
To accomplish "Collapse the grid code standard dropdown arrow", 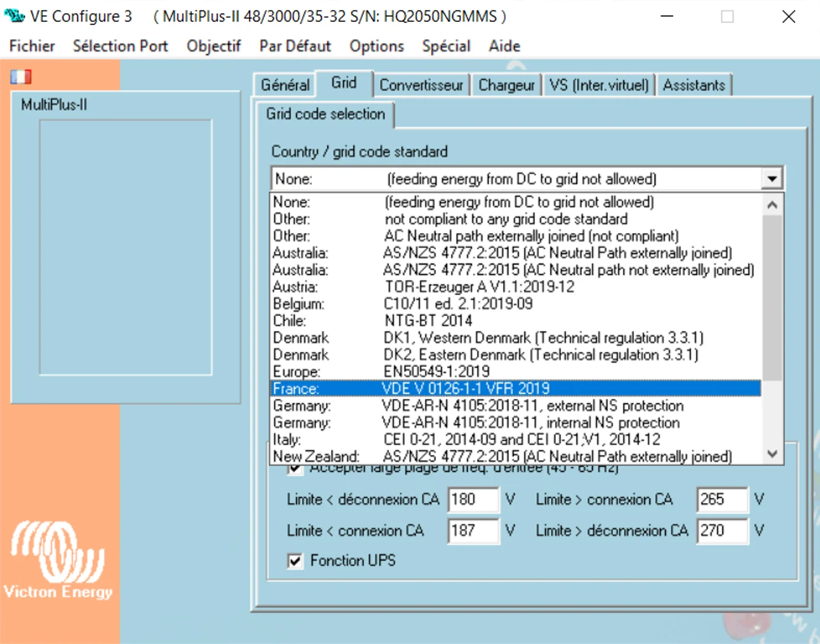I will click(772, 179).
